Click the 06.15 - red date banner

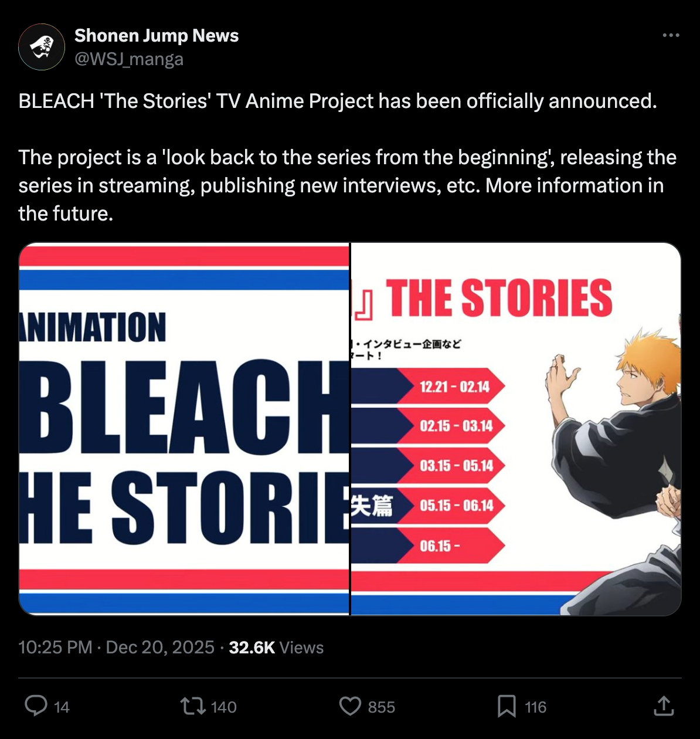(x=451, y=546)
